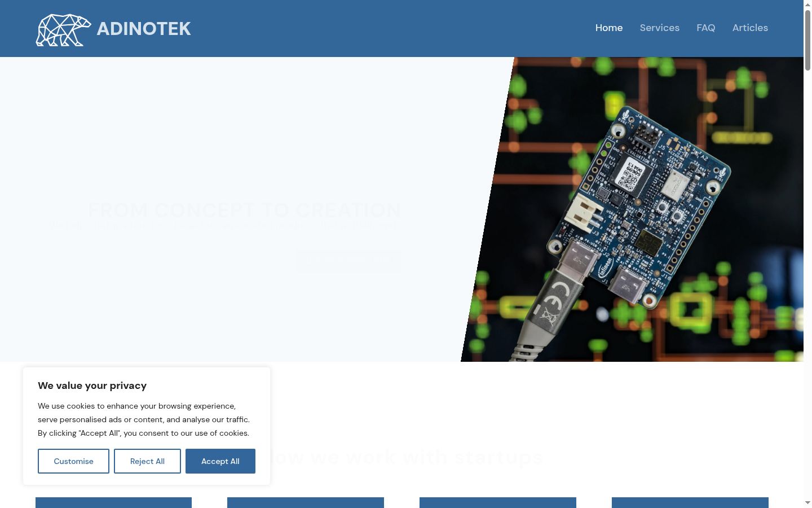Click the scrollbar down arrow

(x=807, y=503)
